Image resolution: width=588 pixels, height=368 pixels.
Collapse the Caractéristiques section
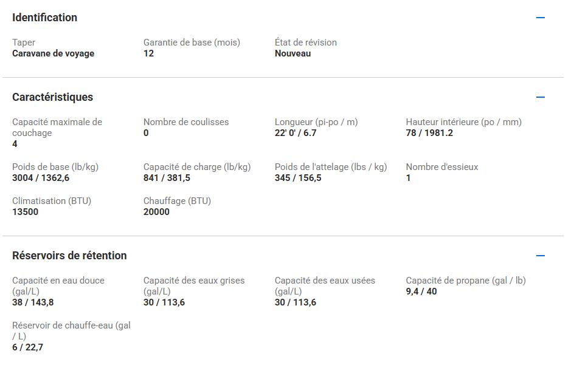tap(540, 97)
